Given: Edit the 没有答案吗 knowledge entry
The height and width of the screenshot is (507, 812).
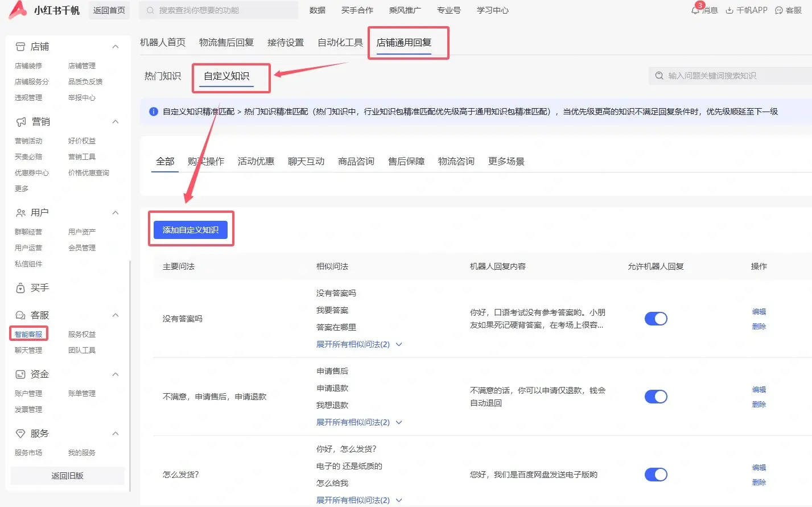Looking at the screenshot, I should (759, 312).
